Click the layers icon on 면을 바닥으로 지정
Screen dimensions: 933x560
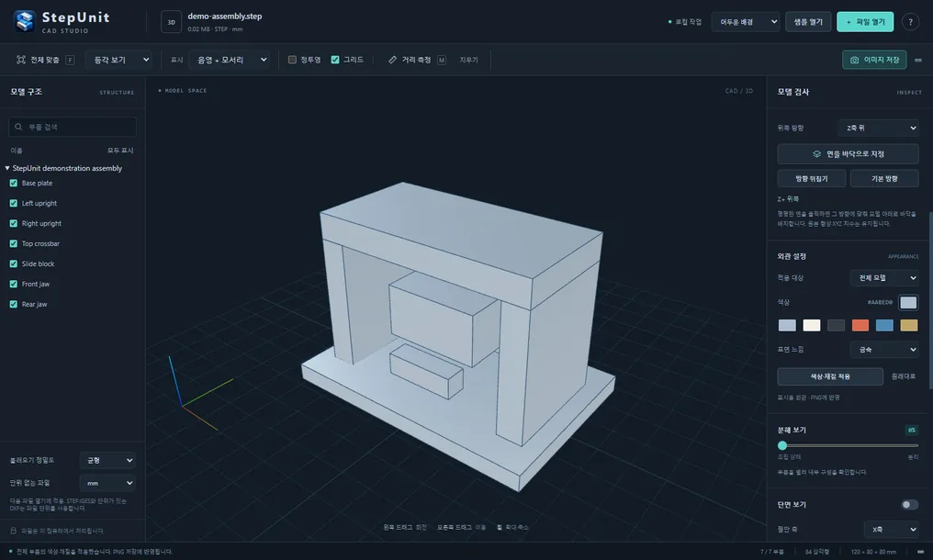pos(816,154)
